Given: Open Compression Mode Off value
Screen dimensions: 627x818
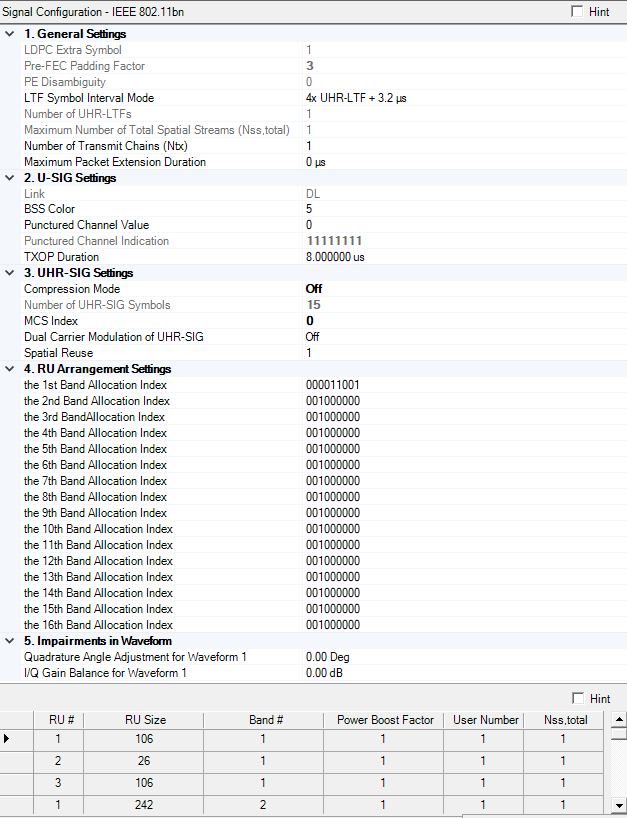Looking at the screenshot, I should [x=464, y=289].
